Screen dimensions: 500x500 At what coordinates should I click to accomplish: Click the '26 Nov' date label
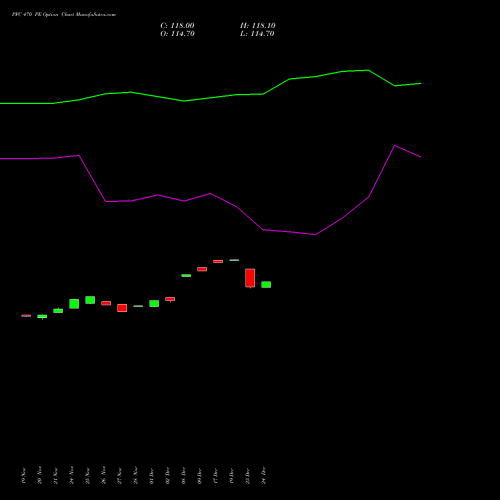click(x=104, y=475)
